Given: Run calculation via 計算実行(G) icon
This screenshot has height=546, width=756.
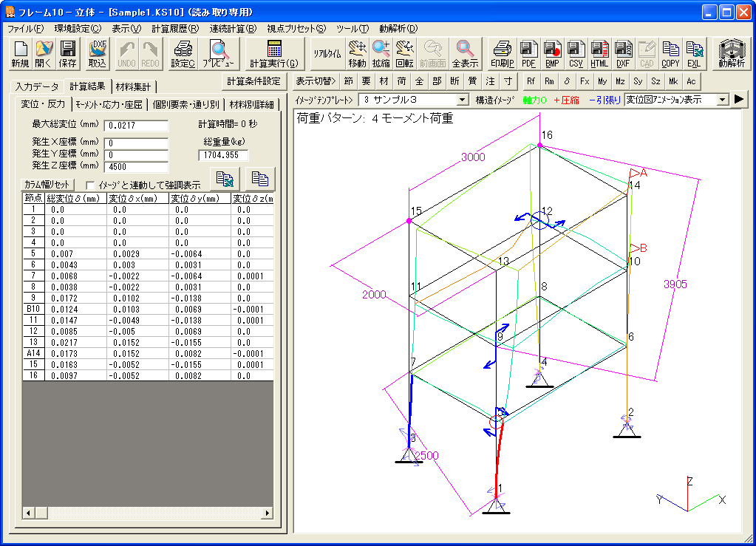Looking at the screenshot, I should click(273, 53).
